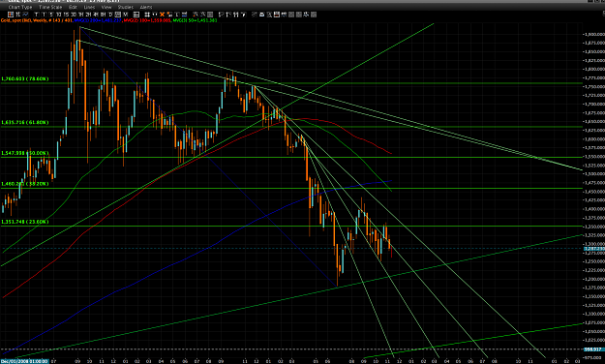Click the red MVG(2) 100 label
605x364 pixels.
pos(146,20)
